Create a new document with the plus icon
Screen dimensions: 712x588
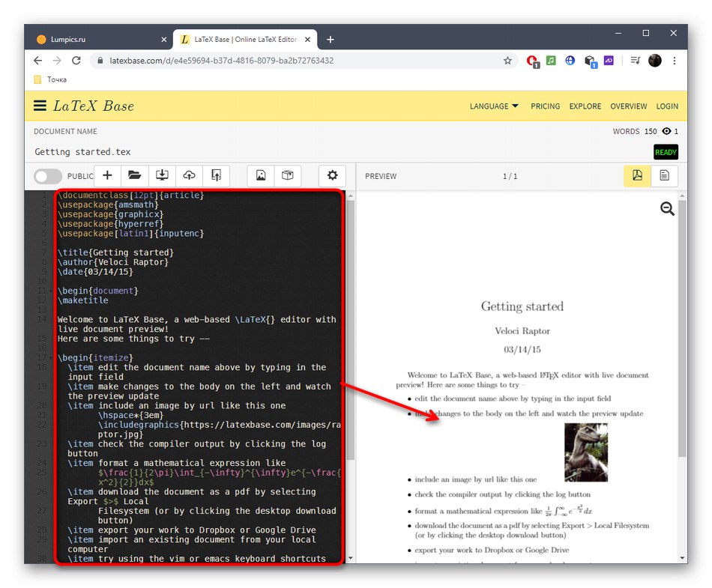point(107,175)
